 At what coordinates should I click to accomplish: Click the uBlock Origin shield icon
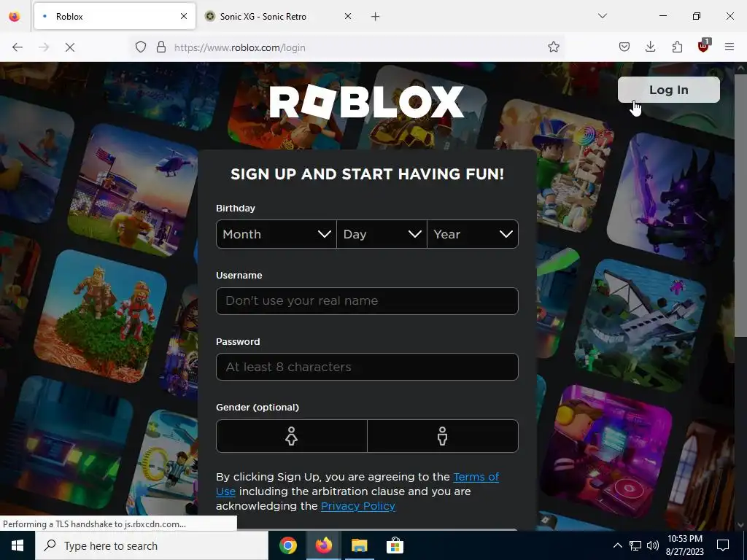(703, 46)
